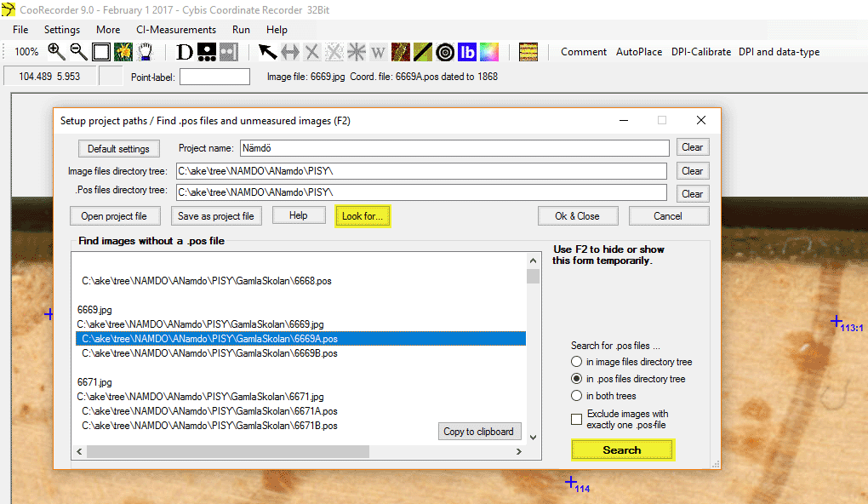Select 'in .pos files directory tree' radio
Screen dimensions: 868x504
[576, 379]
